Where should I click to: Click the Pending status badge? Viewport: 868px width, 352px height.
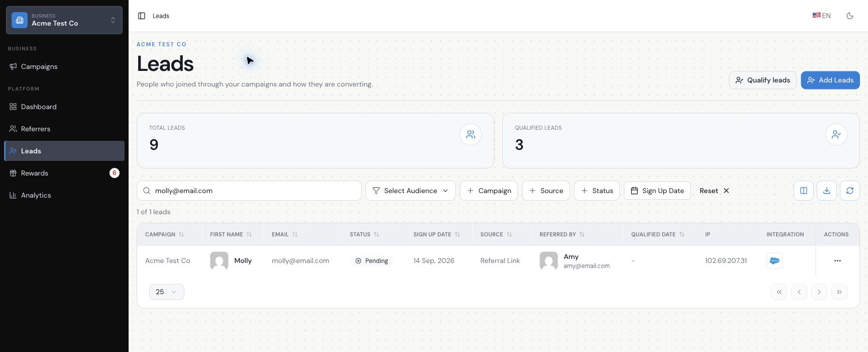coord(372,260)
